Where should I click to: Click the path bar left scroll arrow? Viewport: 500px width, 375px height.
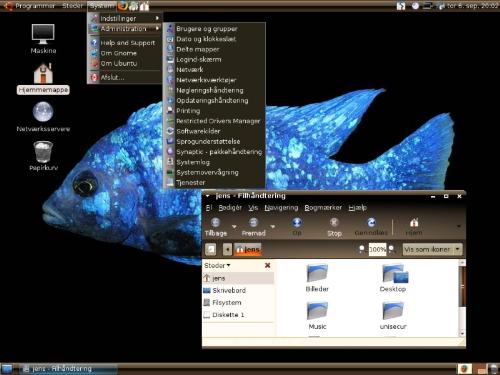(227, 249)
